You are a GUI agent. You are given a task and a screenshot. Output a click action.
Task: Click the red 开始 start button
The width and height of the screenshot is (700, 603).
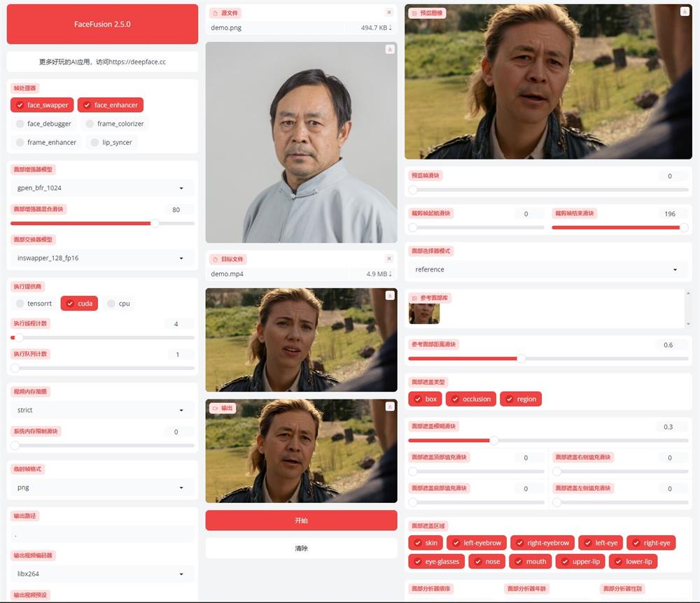301,520
